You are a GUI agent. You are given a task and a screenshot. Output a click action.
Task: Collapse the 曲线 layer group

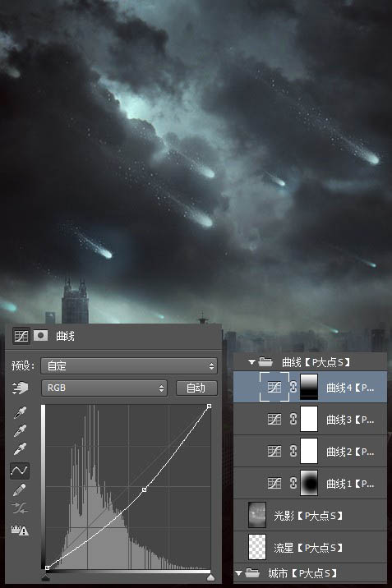point(251,362)
